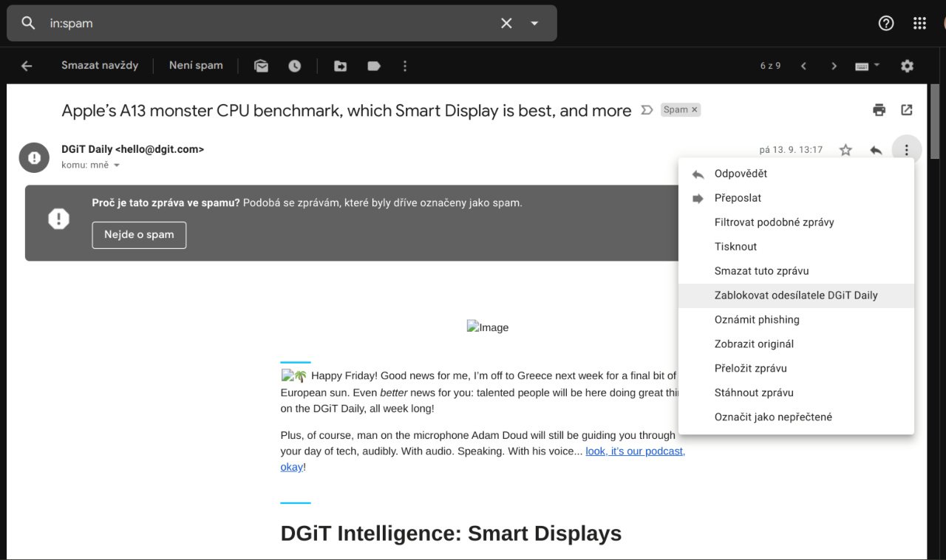Click the 6 z 9 message counter
946x560 pixels.
point(771,66)
